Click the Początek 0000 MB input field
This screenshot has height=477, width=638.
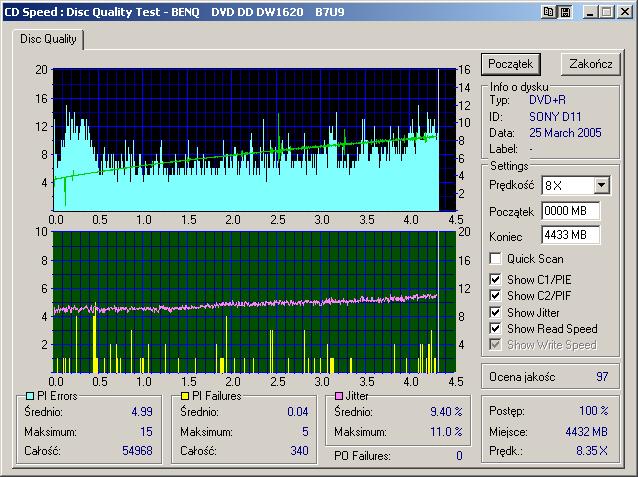point(570,211)
